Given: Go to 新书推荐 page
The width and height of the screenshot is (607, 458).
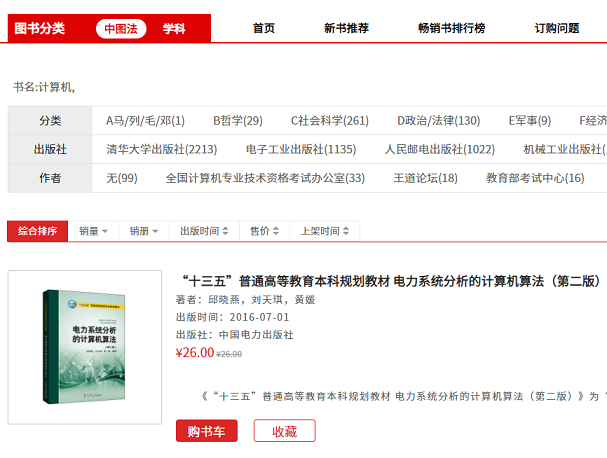Looking at the screenshot, I should point(346,28).
